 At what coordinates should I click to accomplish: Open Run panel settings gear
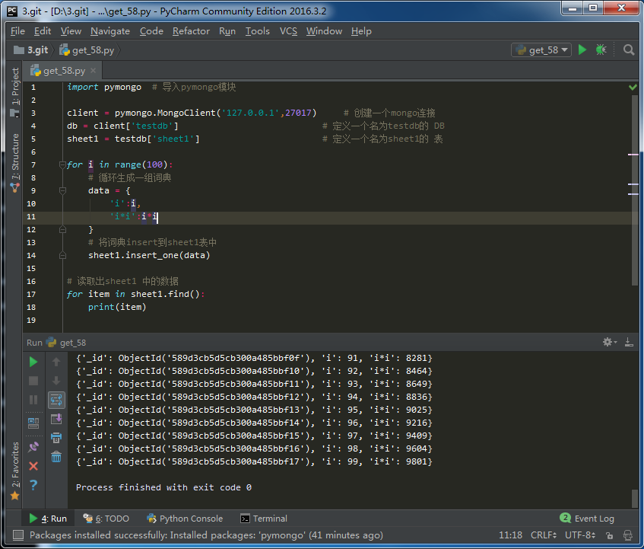click(608, 342)
